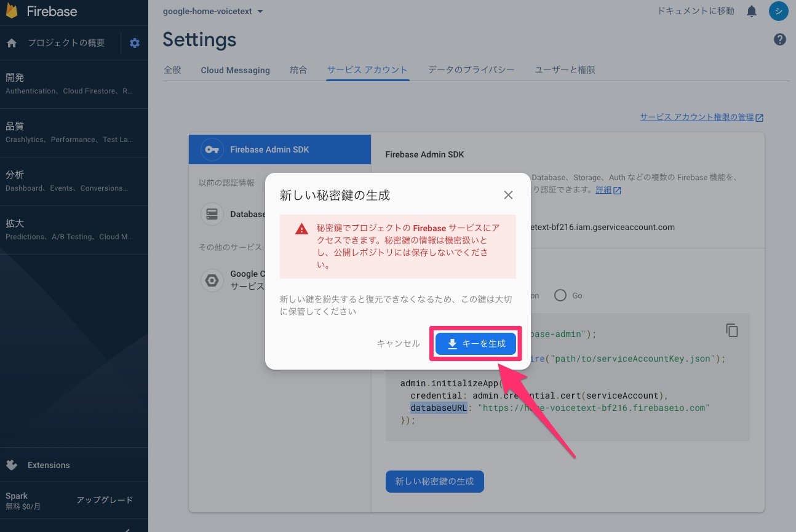Click the Google Cloud hexagon icon

click(x=212, y=280)
